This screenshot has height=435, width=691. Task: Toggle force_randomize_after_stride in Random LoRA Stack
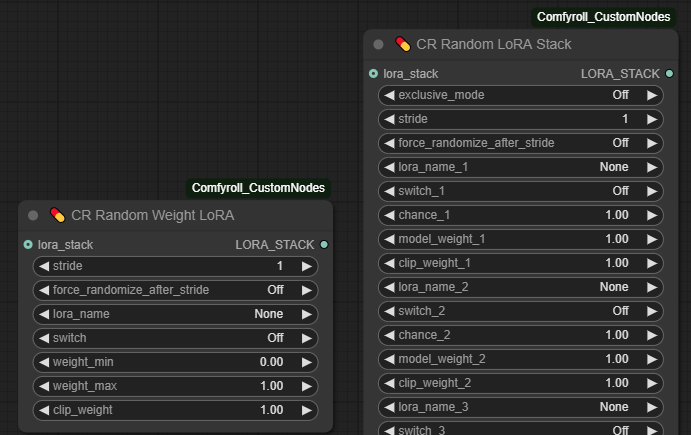click(520, 143)
